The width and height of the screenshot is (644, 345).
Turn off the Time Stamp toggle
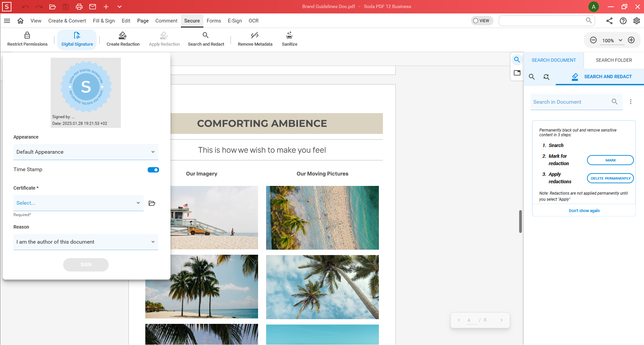click(x=153, y=170)
